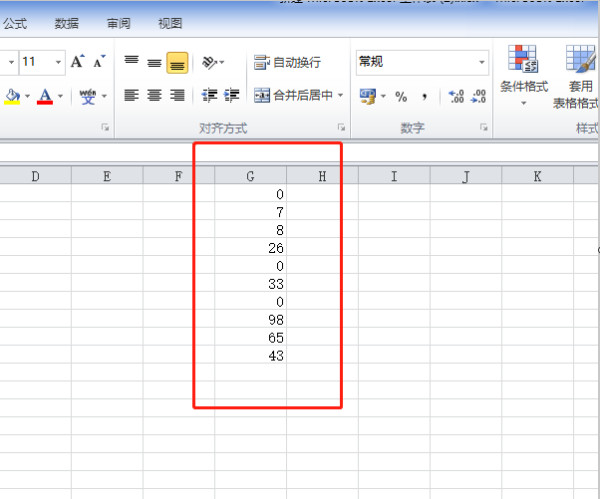Open the 公式 ribbon tab
Viewport: 600px width, 499px height.
coord(15,24)
